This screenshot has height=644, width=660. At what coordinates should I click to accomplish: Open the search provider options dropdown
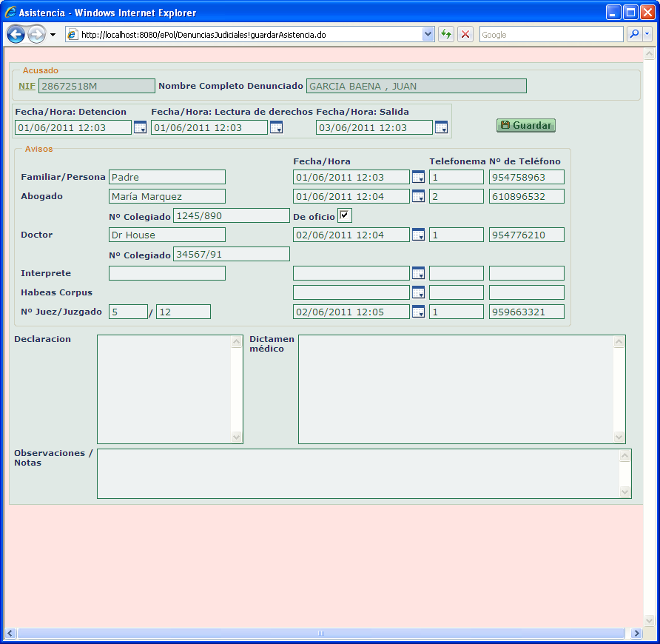point(647,35)
